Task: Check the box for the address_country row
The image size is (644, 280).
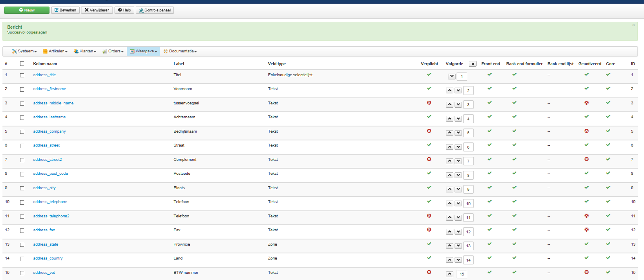Action: pos(22,259)
